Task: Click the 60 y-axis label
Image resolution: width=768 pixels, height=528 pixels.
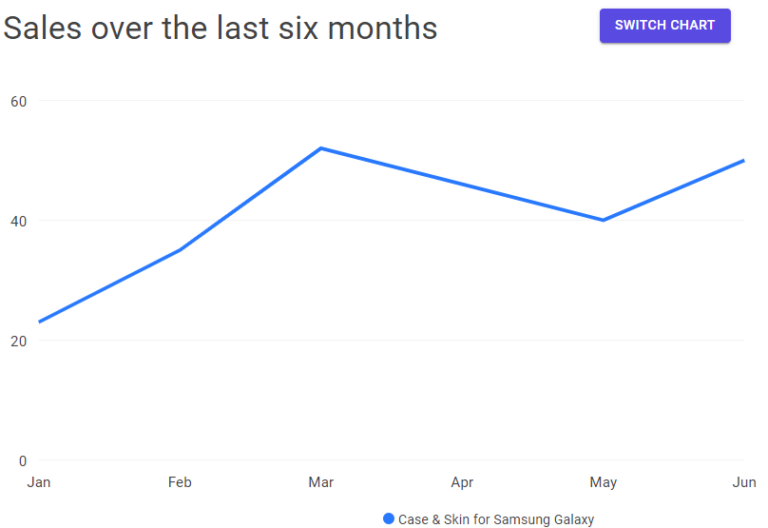Action: (x=18, y=101)
